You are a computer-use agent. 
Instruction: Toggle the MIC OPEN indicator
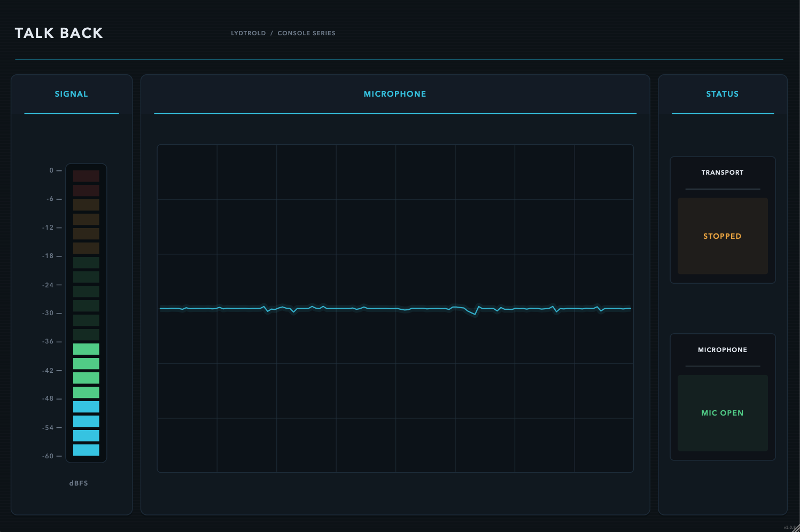click(x=723, y=413)
